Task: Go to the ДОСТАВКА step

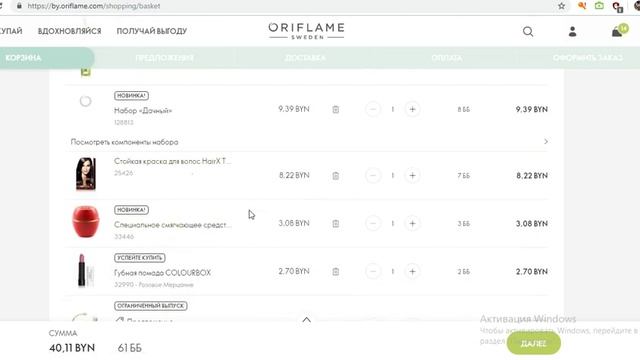Action: [305, 58]
